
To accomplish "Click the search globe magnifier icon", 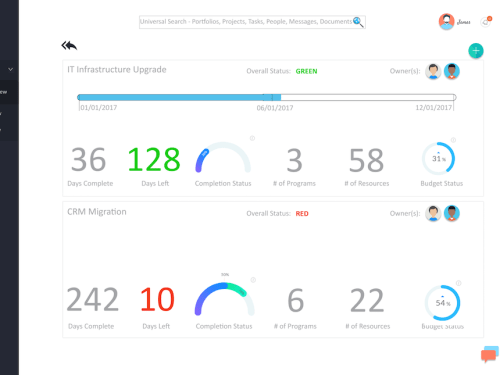I will point(358,22).
